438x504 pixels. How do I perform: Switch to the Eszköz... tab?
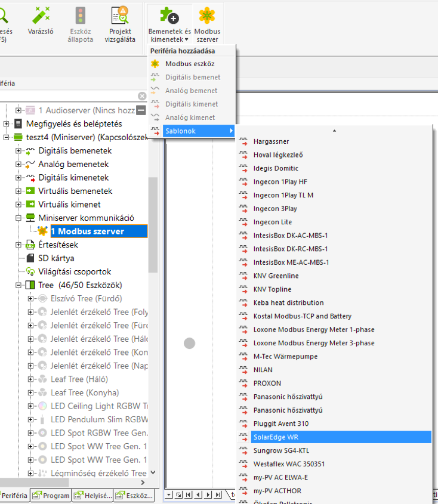[x=134, y=496]
